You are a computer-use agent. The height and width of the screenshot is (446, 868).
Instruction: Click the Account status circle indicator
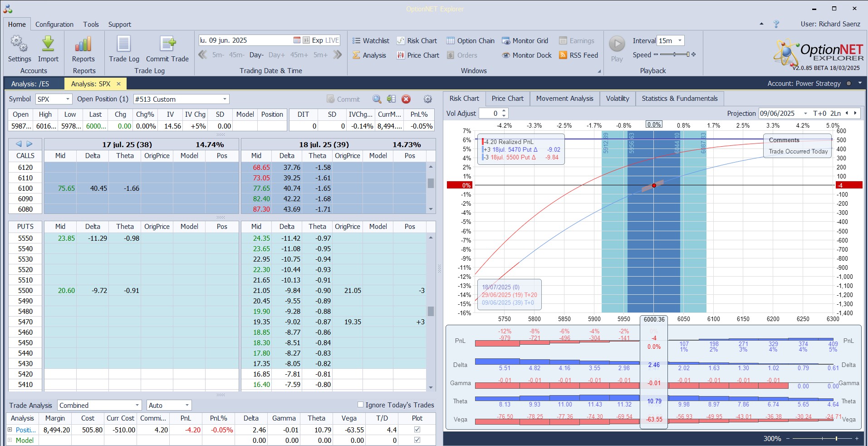pyautogui.click(x=849, y=84)
